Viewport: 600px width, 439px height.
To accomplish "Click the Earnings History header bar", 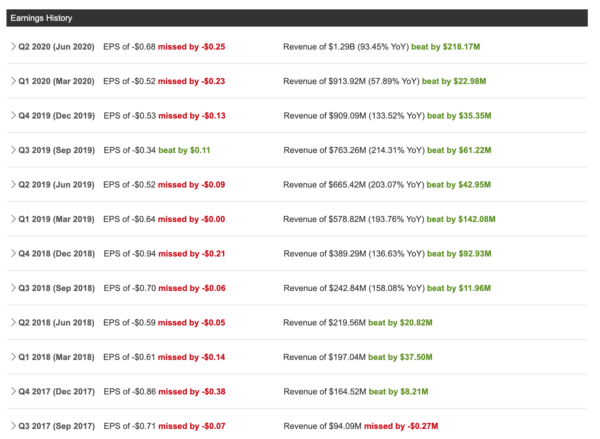I will (x=297, y=18).
